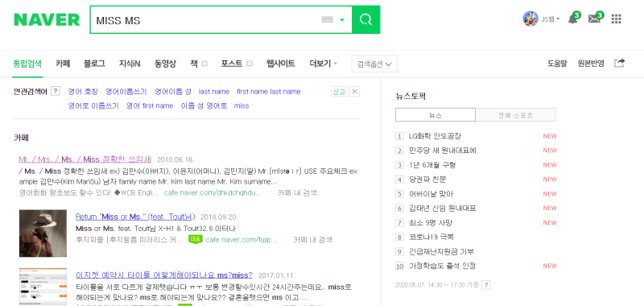Switch to the 포스트 tab
The height and width of the screenshot is (306, 644).
(232, 64)
